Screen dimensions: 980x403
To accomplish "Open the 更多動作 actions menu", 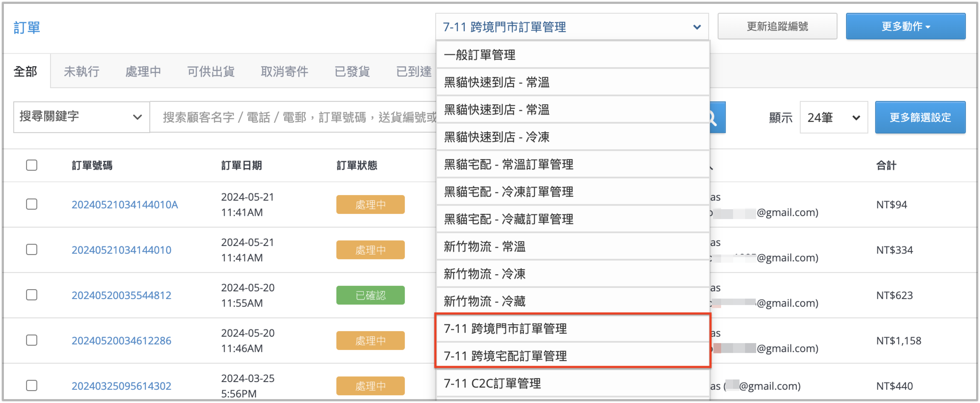I will tap(905, 27).
